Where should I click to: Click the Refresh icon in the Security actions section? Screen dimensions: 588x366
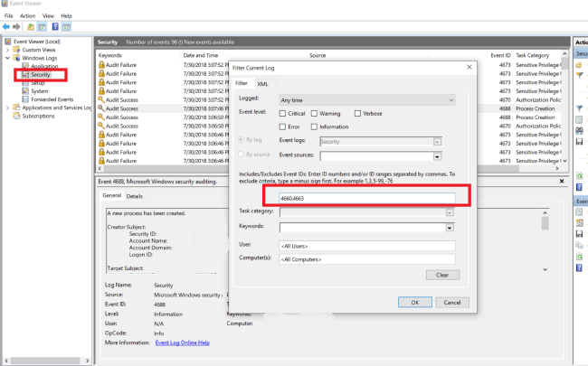point(579,175)
